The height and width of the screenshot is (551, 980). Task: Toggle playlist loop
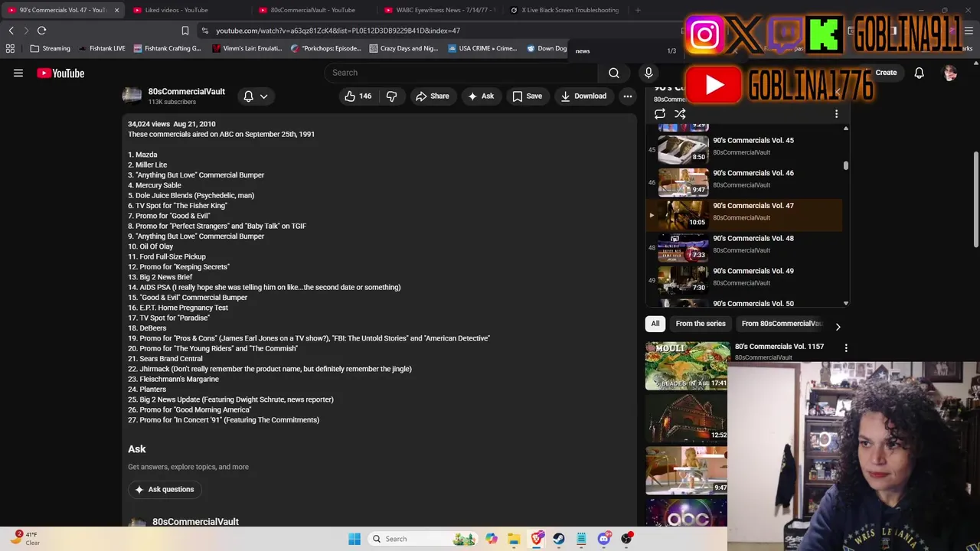(x=660, y=113)
